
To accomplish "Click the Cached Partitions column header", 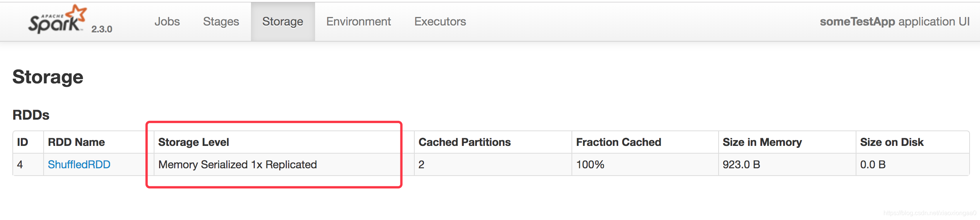I will pos(465,142).
